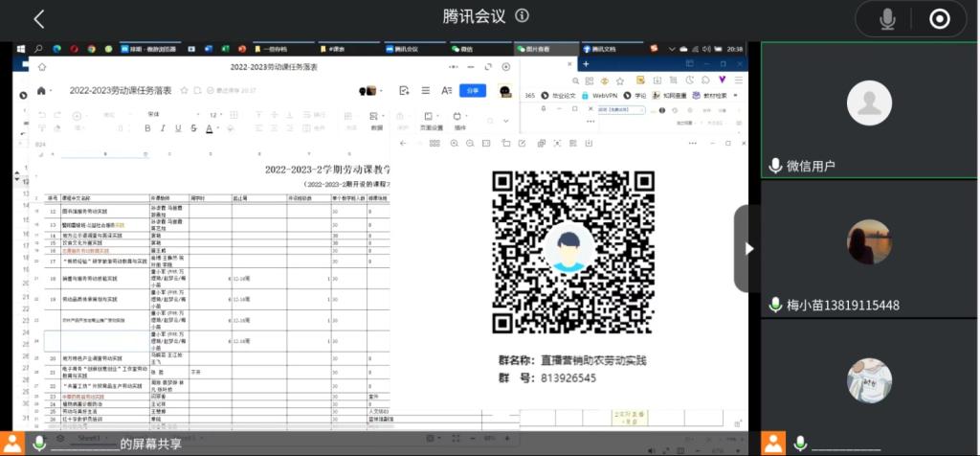Click the scan QR icon in image viewer
Screen dimensions: 980x456
coord(557,144)
